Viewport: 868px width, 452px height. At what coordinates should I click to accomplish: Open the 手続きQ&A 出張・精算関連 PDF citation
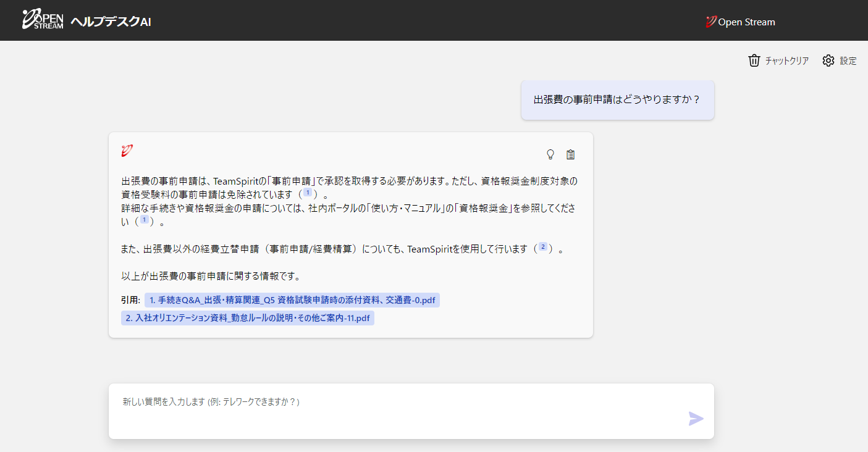pos(293,299)
